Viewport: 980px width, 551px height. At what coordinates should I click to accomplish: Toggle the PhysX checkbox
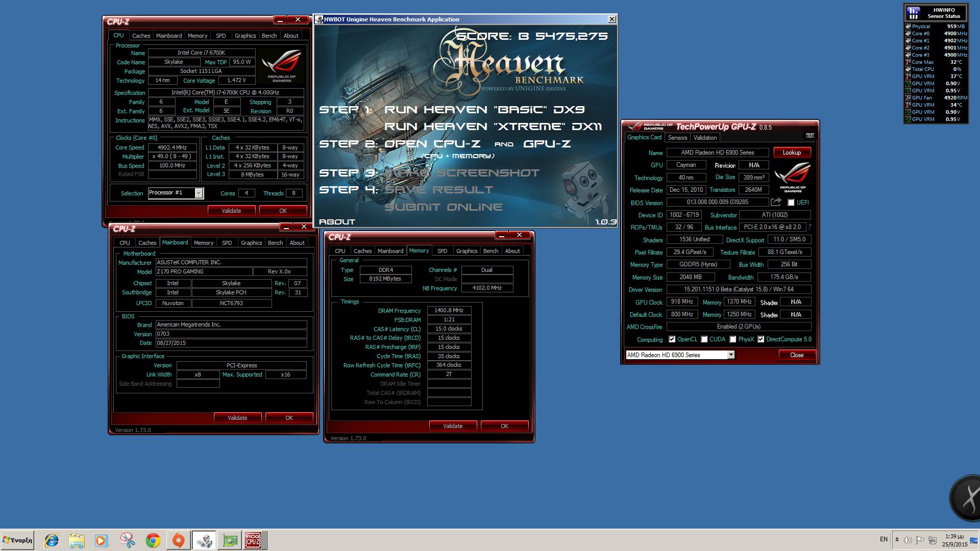[x=733, y=339]
